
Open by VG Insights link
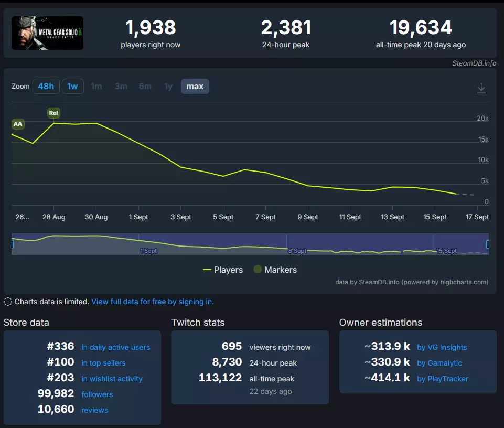pyautogui.click(x=442, y=347)
